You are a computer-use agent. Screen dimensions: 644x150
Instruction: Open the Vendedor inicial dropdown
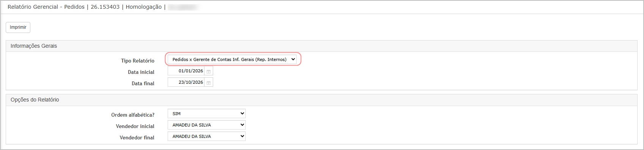[x=207, y=125]
